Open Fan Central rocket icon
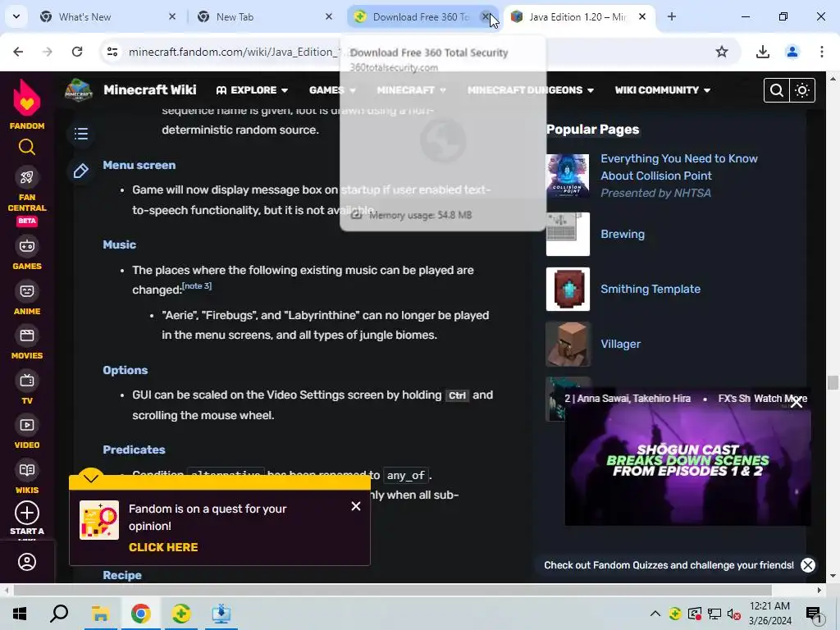This screenshot has width=840, height=630. pyautogui.click(x=27, y=177)
